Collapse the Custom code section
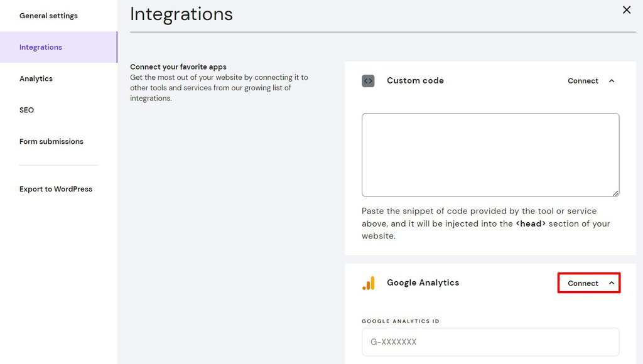This screenshot has width=643, height=364. point(611,80)
